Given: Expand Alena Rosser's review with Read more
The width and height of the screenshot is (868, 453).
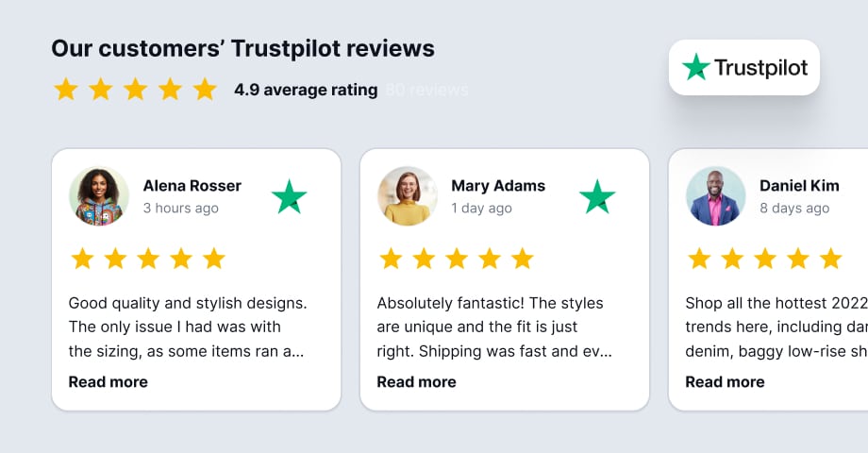Looking at the screenshot, I should 108,381.
